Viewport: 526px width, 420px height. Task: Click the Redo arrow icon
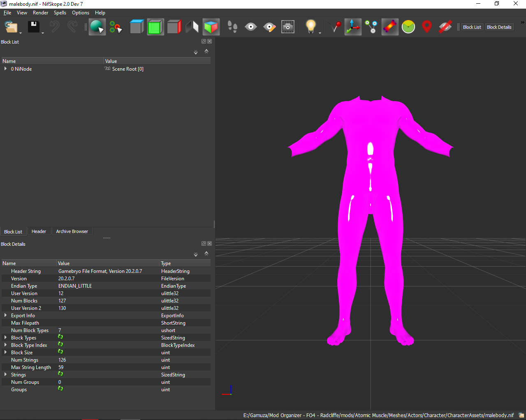click(x=72, y=27)
